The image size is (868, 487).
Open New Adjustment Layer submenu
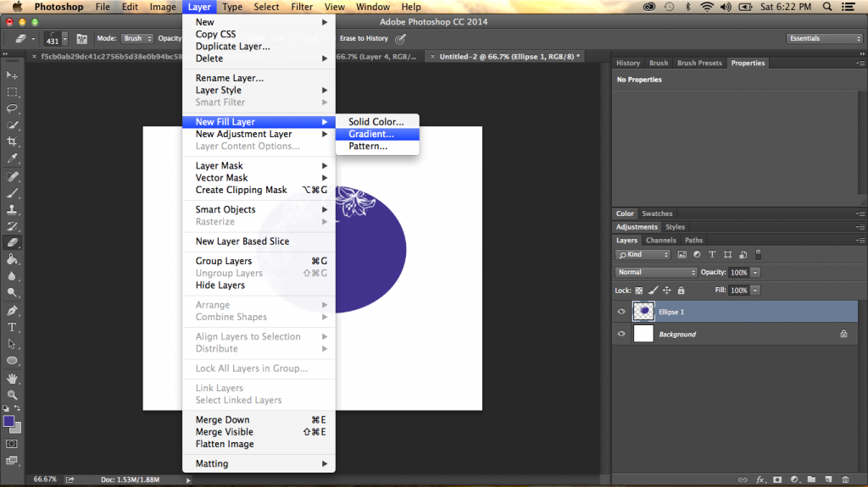click(259, 134)
